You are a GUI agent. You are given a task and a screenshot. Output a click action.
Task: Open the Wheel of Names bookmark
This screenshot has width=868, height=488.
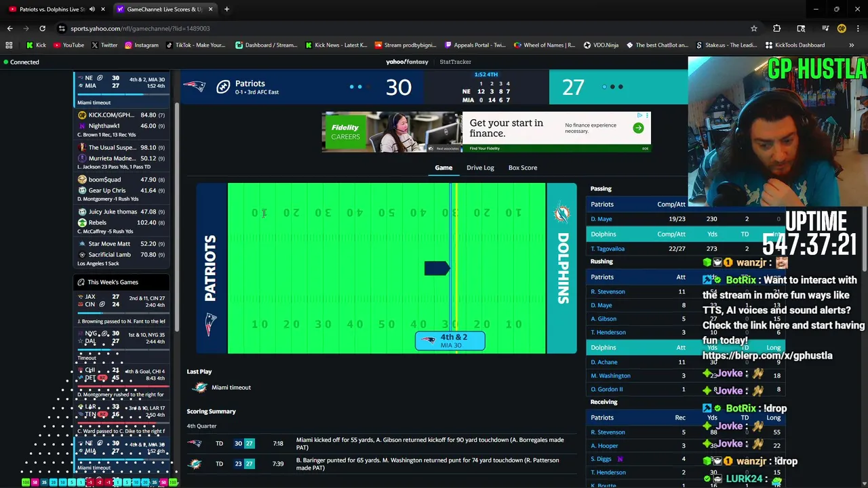click(545, 45)
